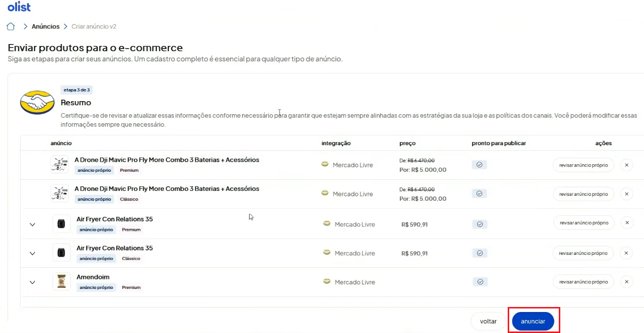Click the R$ 590,91 price in Air Fryer Premium row
The image size is (644, 333).
pyautogui.click(x=414, y=224)
